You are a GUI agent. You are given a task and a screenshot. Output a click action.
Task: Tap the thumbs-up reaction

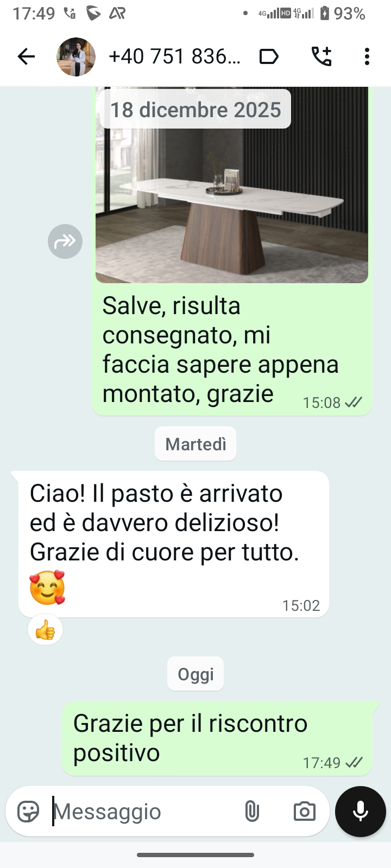pos(46,630)
